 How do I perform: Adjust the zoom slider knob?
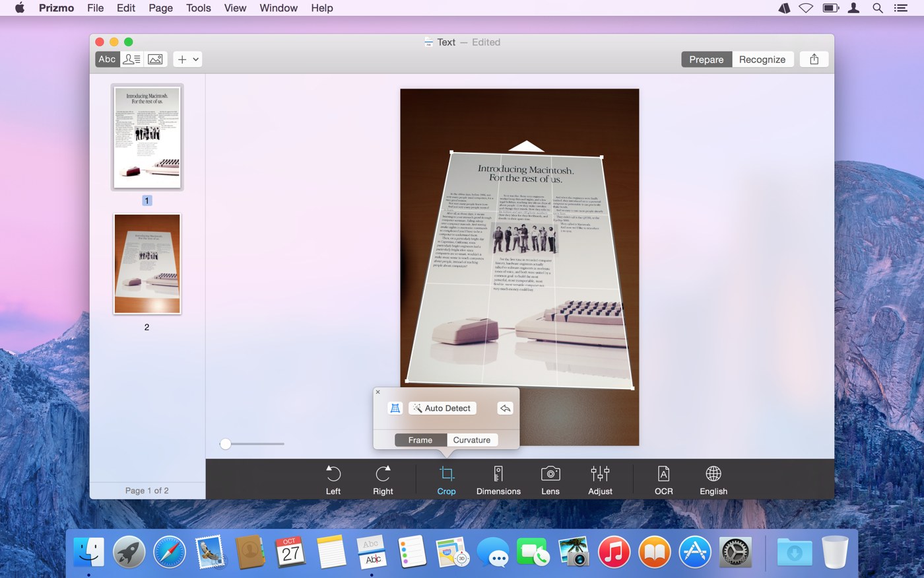(x=226, y=444)
